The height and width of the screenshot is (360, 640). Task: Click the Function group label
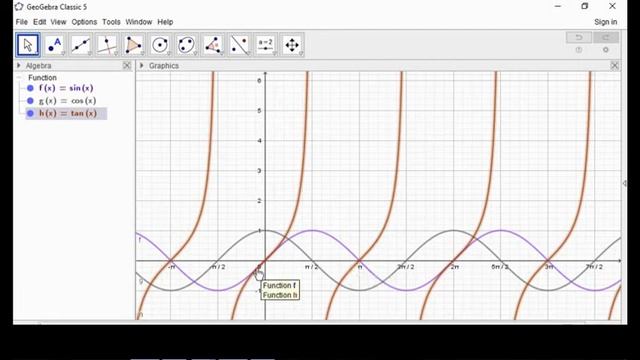(x=42, y=78)
